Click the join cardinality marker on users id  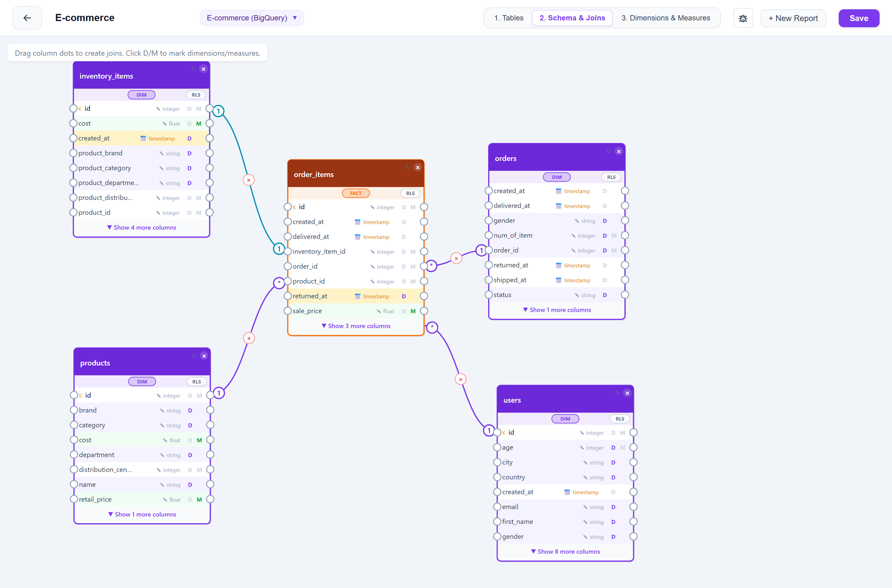pos(489,430)
